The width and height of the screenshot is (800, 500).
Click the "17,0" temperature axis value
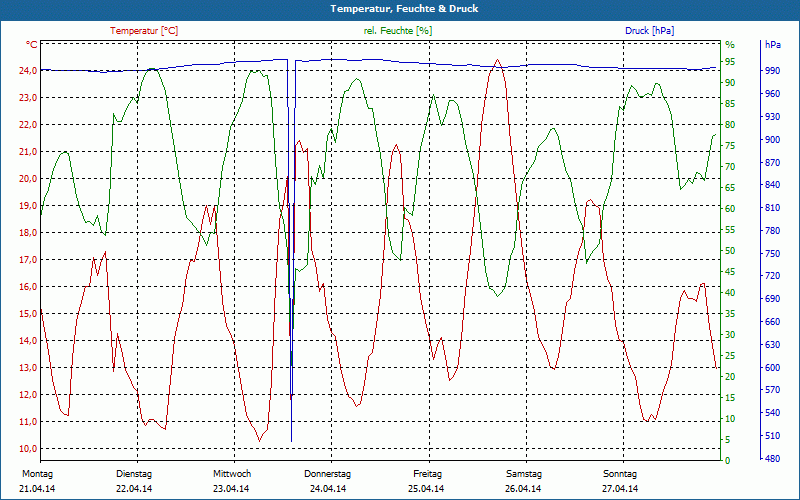click(x=28, y=260)
